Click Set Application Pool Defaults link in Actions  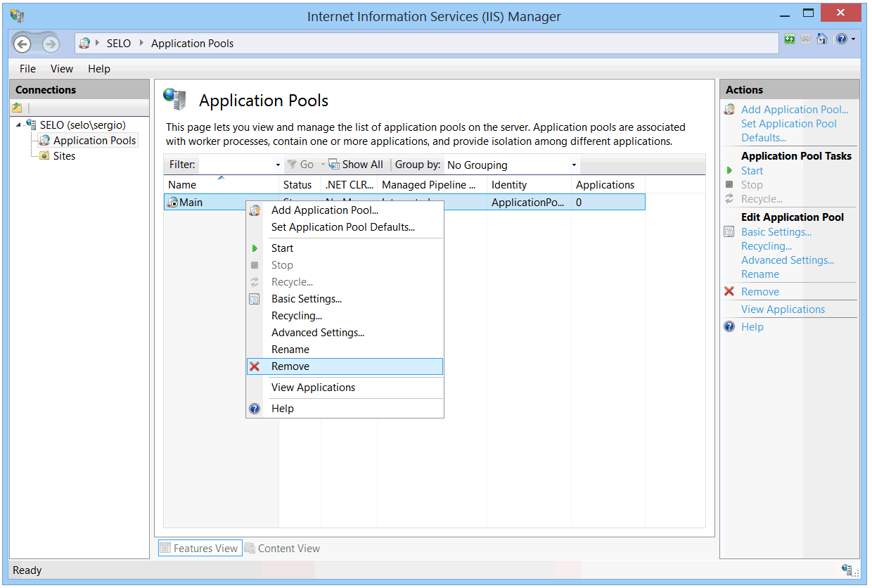pos(789,131)
